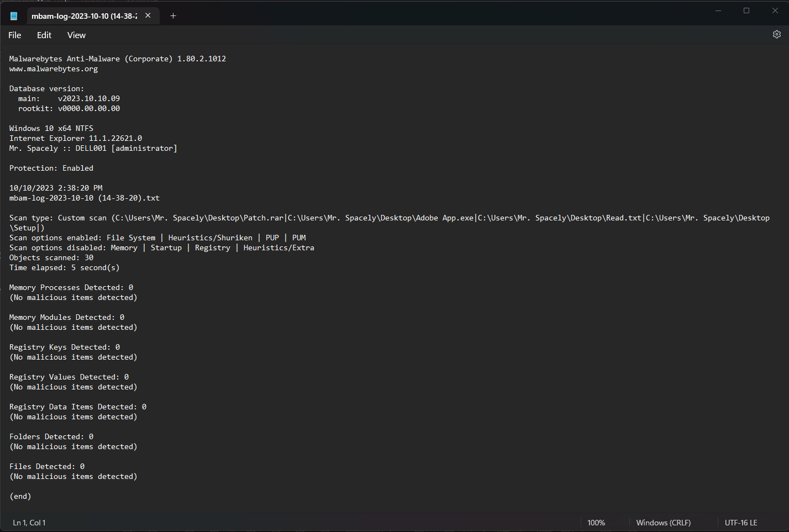Click the 'main: v2023.10.10.09' line

(69, 98)
